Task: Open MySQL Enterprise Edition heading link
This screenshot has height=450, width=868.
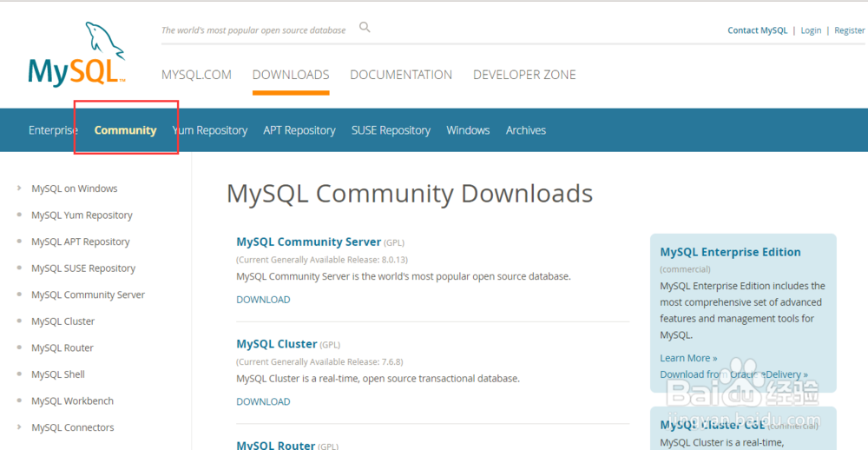Action: pos(731,252)
